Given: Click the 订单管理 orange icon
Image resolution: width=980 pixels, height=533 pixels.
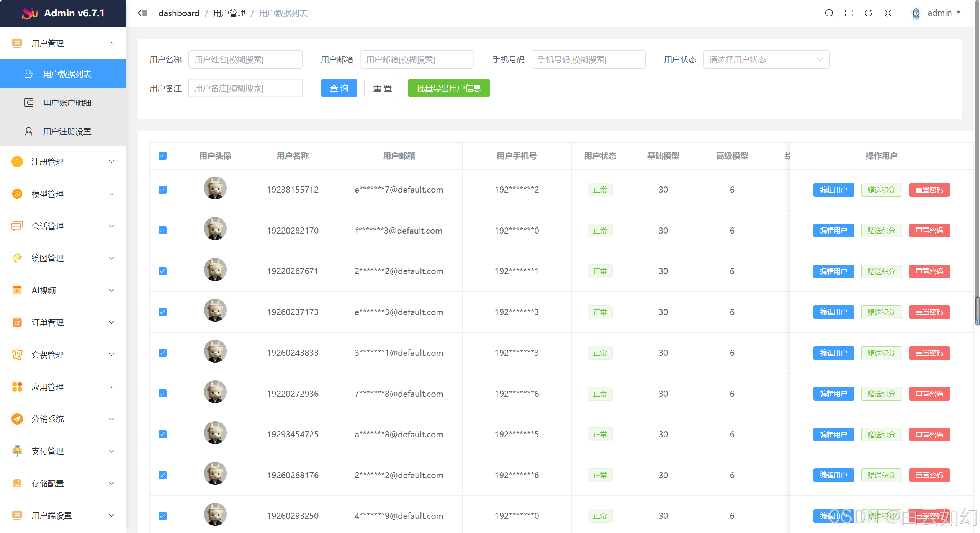Looking at the screenshot, I should [x=17, y=322].
